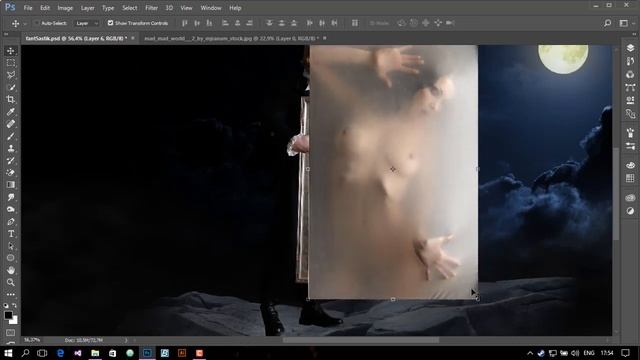Open Task View on the taskbar
The image size is (640, 360).
point(42,353)
